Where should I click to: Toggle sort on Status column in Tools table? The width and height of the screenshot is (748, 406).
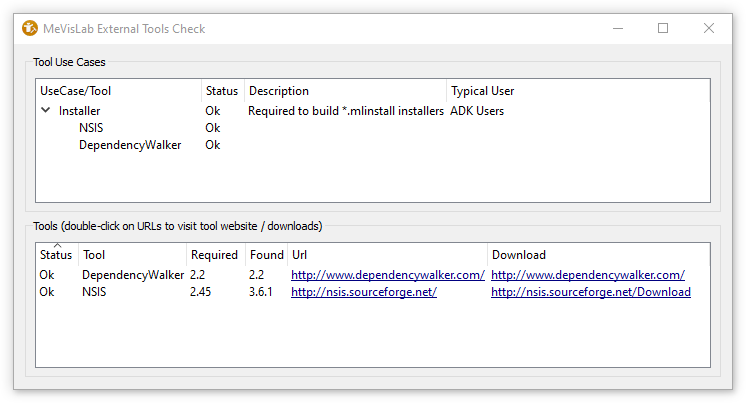click(56, 255)
